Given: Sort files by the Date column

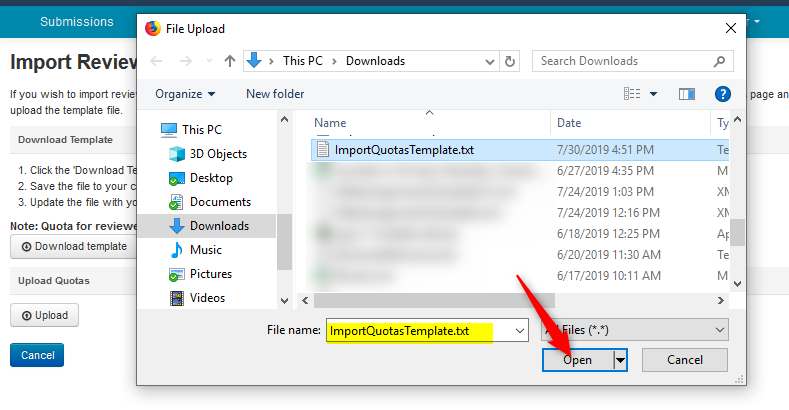Looking at the screenshot, I should point(569,123).
